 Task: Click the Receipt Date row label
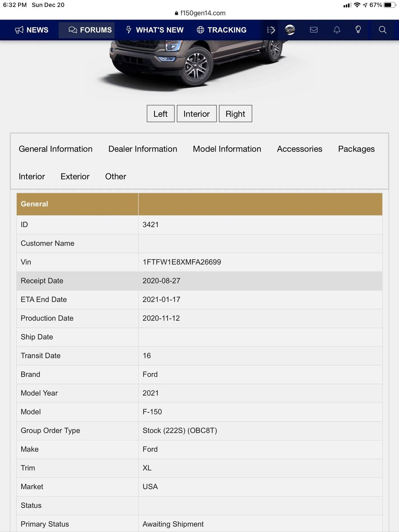click(42, 281)
